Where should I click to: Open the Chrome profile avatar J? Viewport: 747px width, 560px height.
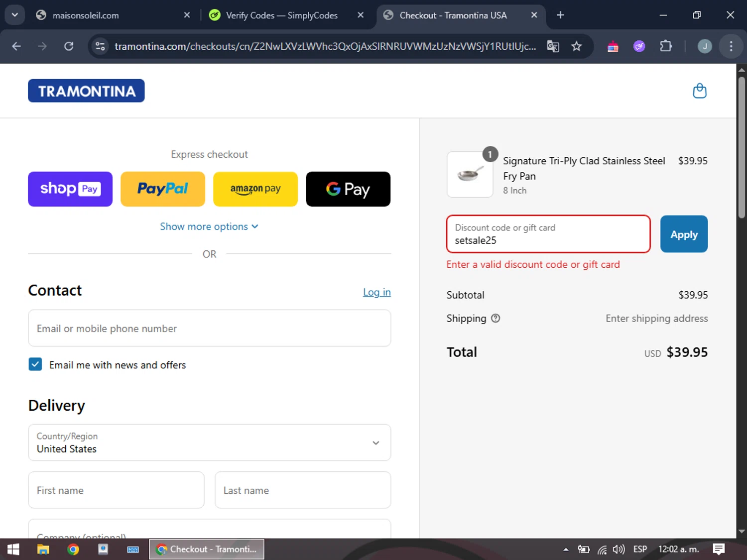point(705,46)
